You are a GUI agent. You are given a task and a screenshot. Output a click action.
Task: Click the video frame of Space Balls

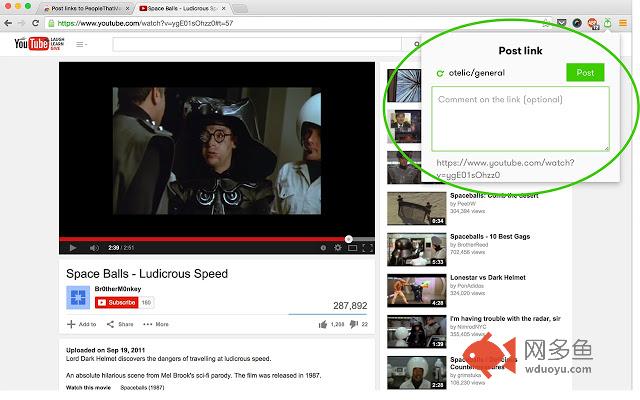coord(217,151)
